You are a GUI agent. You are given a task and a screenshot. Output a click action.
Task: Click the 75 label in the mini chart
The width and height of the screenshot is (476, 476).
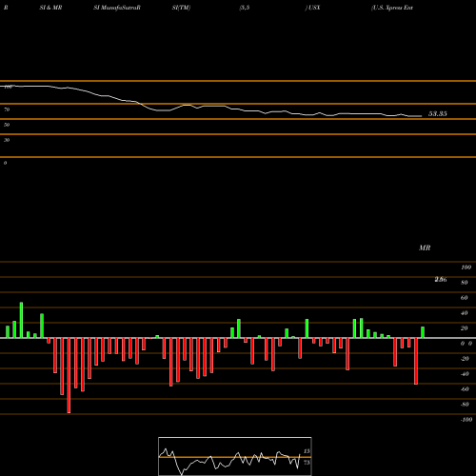[307, 463]
